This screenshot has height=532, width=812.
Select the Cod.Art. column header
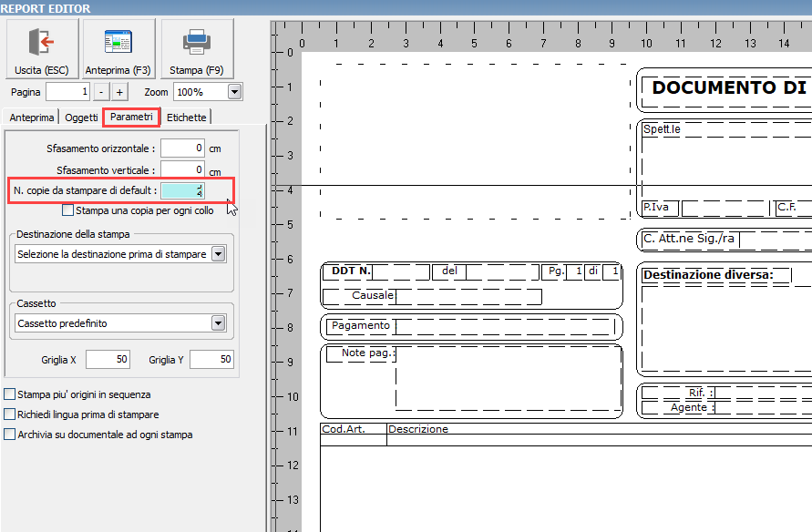(344, 429)
